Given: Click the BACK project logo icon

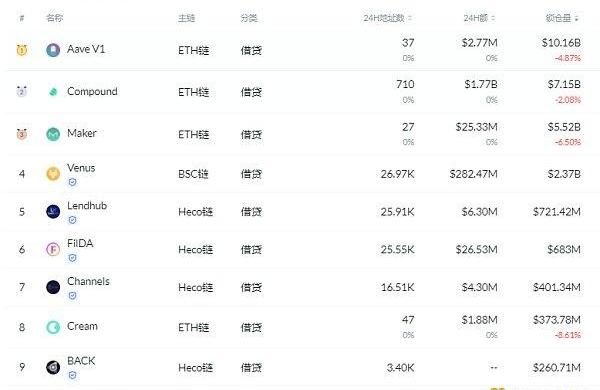Looking at the screenshot, I should pos(53,367).
